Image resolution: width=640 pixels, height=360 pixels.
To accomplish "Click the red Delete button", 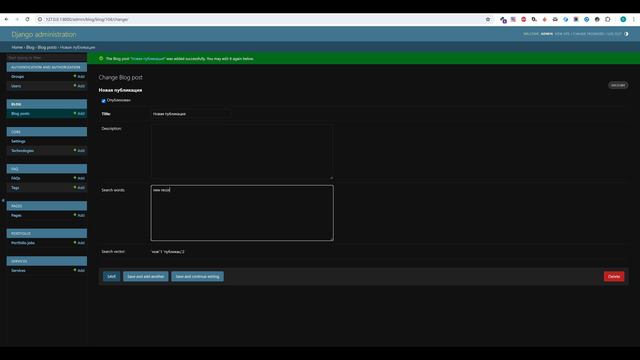I will tap(614, 276).
